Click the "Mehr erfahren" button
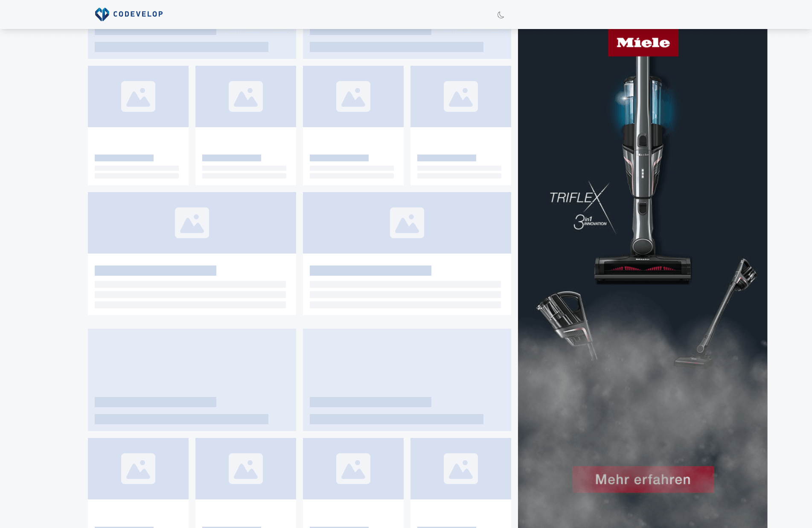 pos(643,479)
